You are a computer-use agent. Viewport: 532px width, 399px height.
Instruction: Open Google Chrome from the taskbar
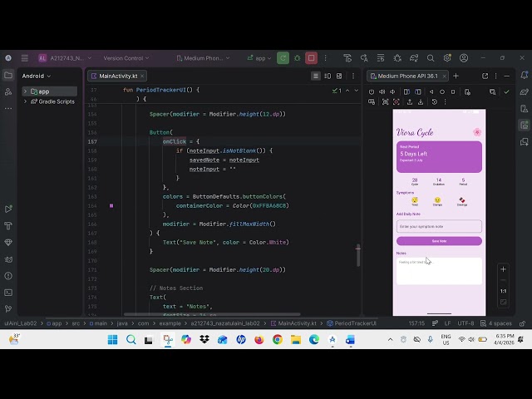278,340
